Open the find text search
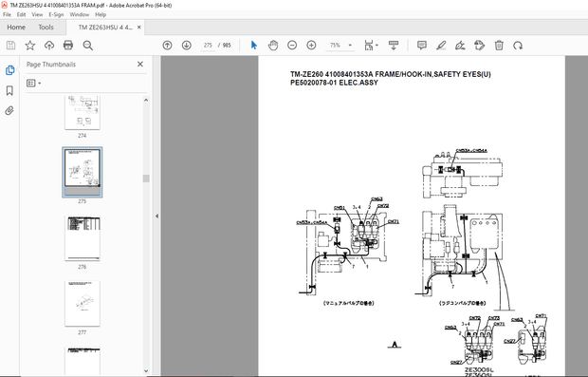 pos(88,46)
